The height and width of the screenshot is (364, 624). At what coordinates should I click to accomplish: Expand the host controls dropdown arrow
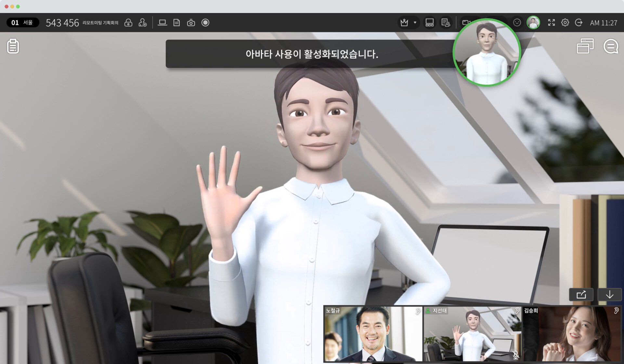click(x=415, y=22)
